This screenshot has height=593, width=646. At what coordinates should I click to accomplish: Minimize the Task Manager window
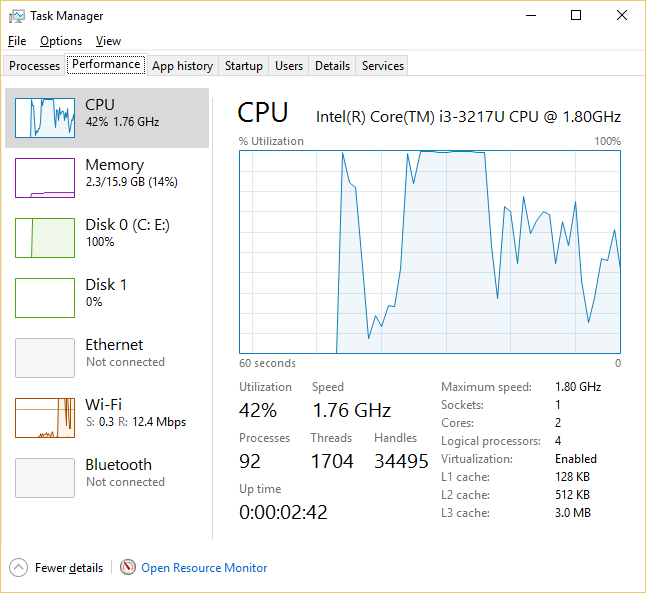point(531,16)
